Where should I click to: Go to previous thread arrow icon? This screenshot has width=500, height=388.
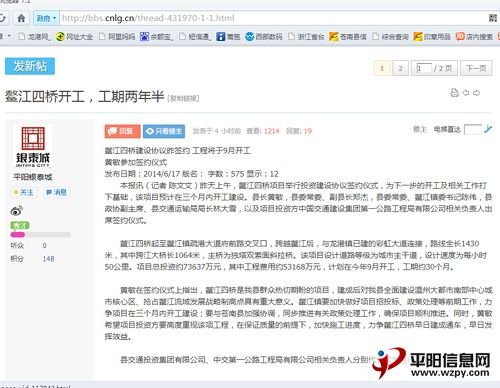point(466,93)
